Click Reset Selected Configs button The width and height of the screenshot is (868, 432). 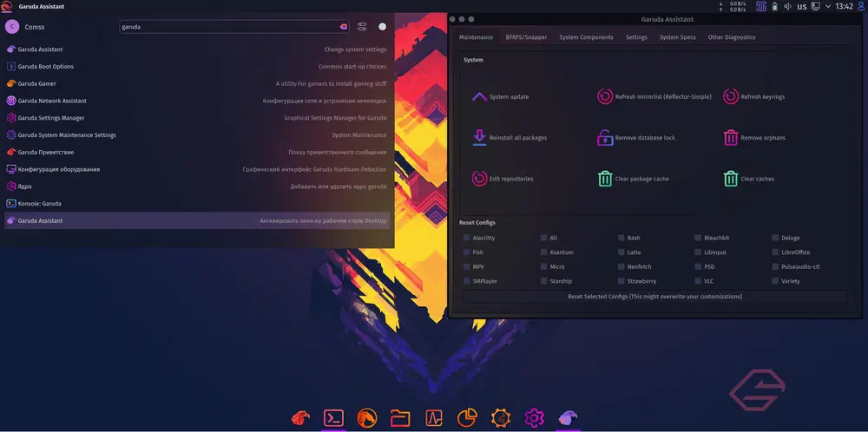click(654, 297)
